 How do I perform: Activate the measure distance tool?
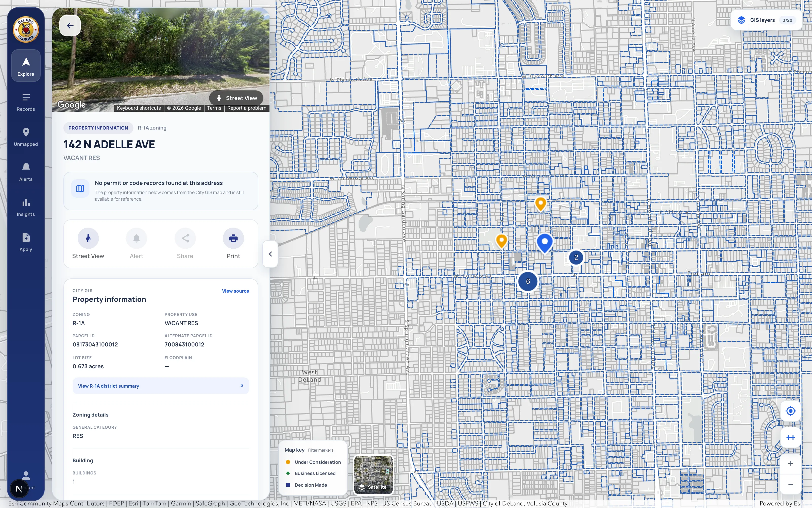(791, 437)
